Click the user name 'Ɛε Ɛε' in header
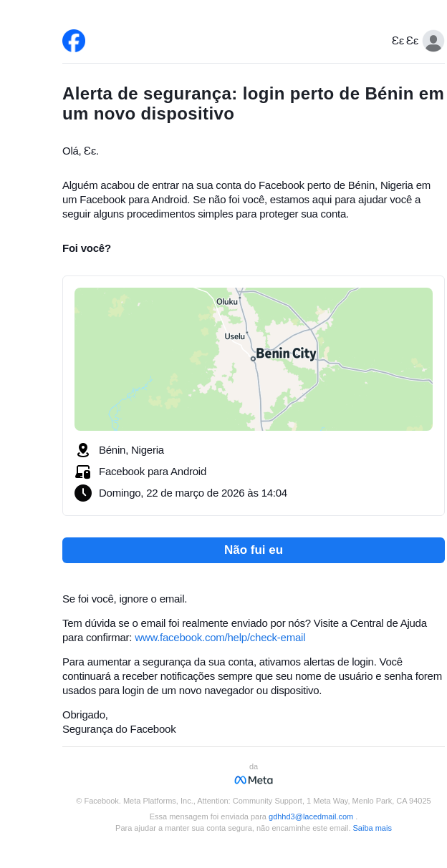 click(x=405, y=41)
